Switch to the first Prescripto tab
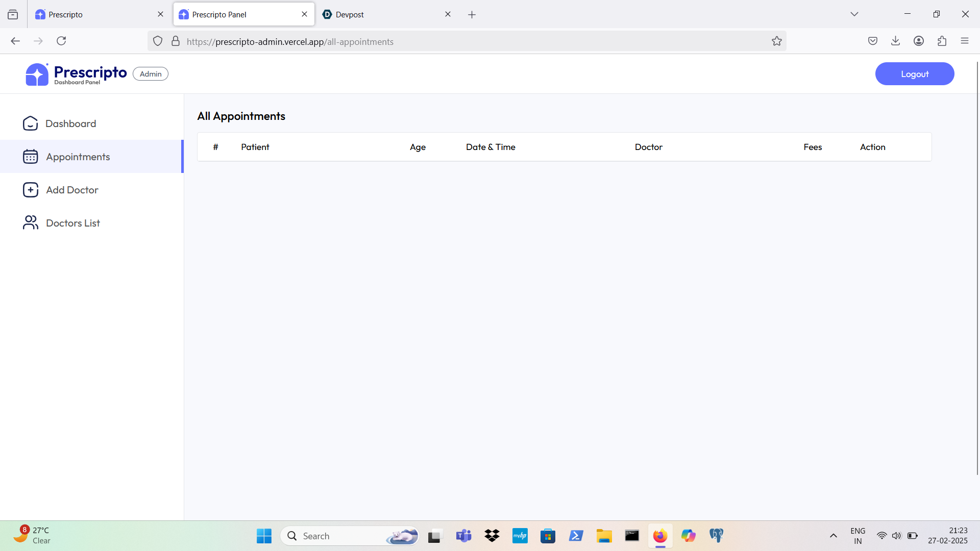 (x=92, y=14)
